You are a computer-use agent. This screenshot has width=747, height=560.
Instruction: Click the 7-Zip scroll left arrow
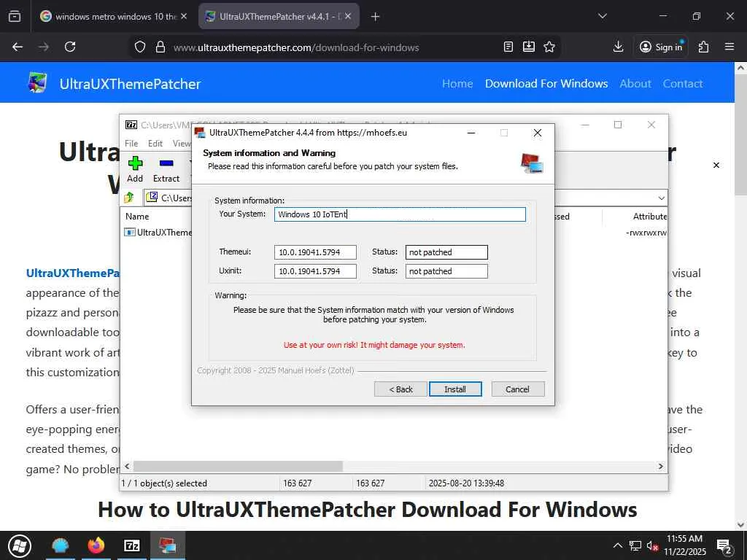127,466
